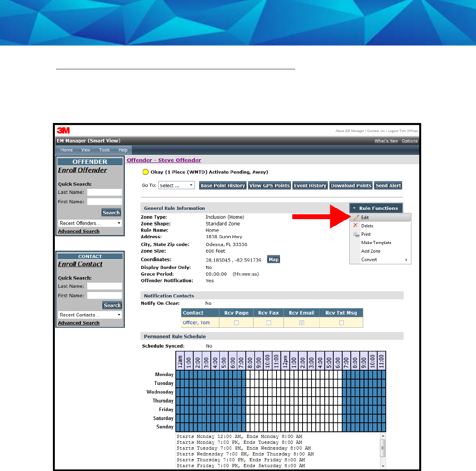Choose Add Zone from Rule Functions

coord(371,251)
